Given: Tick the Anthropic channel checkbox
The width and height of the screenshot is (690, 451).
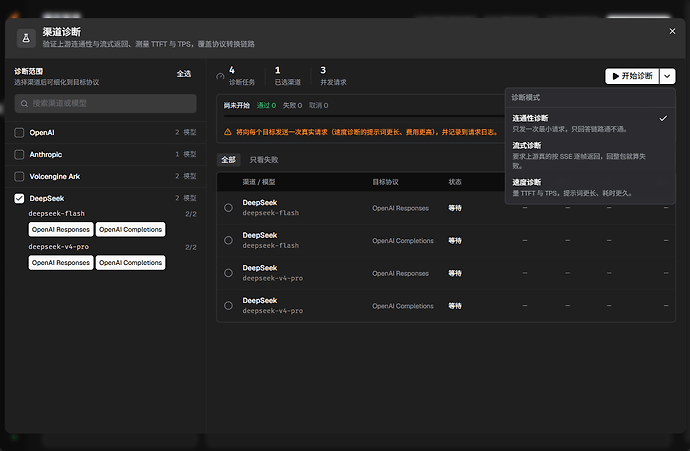Looking at the screenshot, I should click(19, 154).
